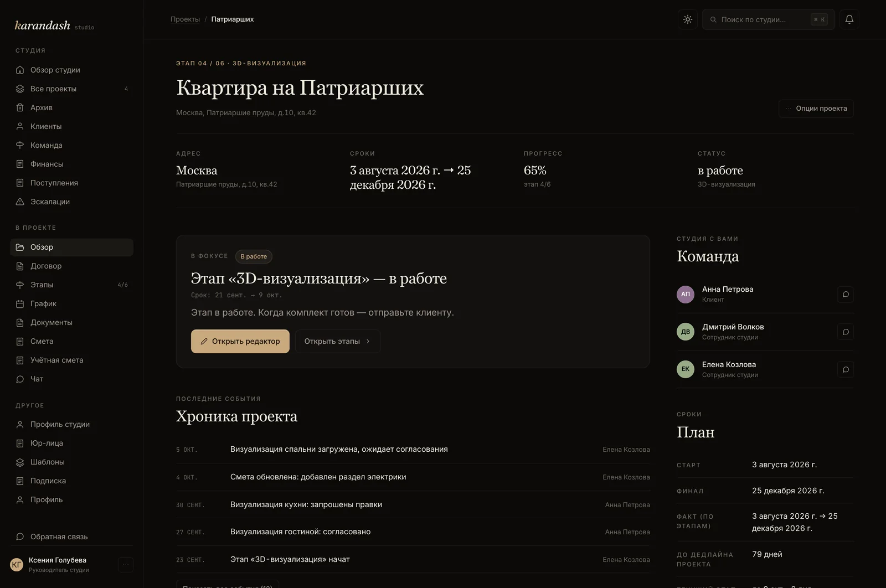This screenshot has width=886, height=588.
Task: Open «Учётная смета» in the sidebar
Action: [71, 360]
